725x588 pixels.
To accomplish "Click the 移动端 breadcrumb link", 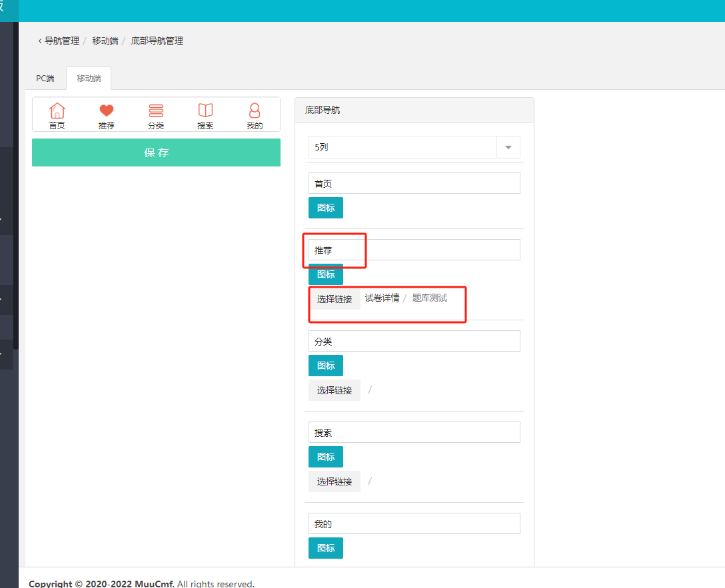I will 105,41.
